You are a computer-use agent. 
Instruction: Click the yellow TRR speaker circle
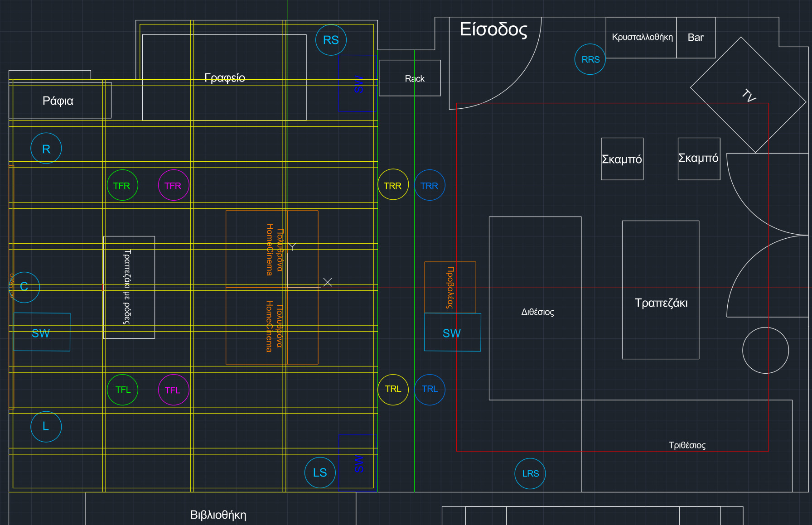point(393,186)
